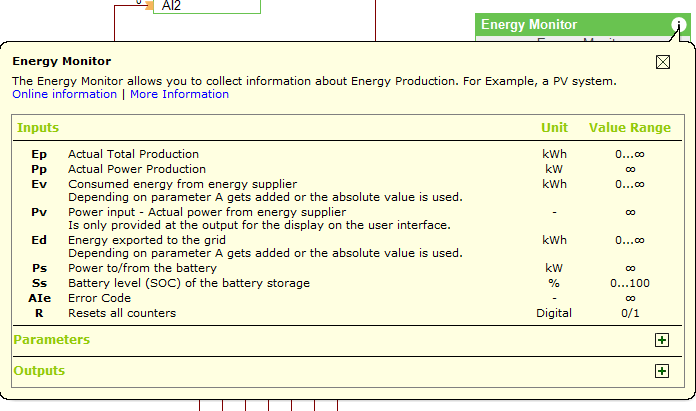Click the Energy Monitor info icon
This screenshot has width=696, height=411.
tap(679, 25)
